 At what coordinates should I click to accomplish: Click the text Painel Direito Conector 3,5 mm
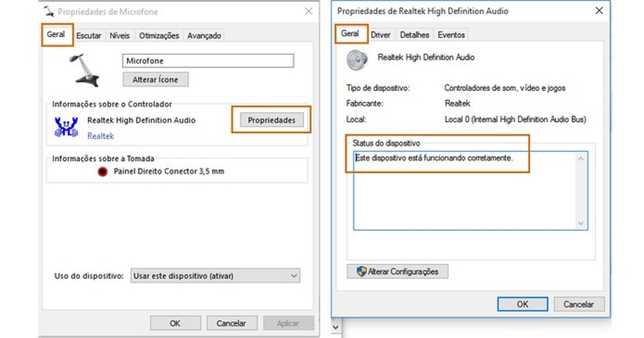169,171
